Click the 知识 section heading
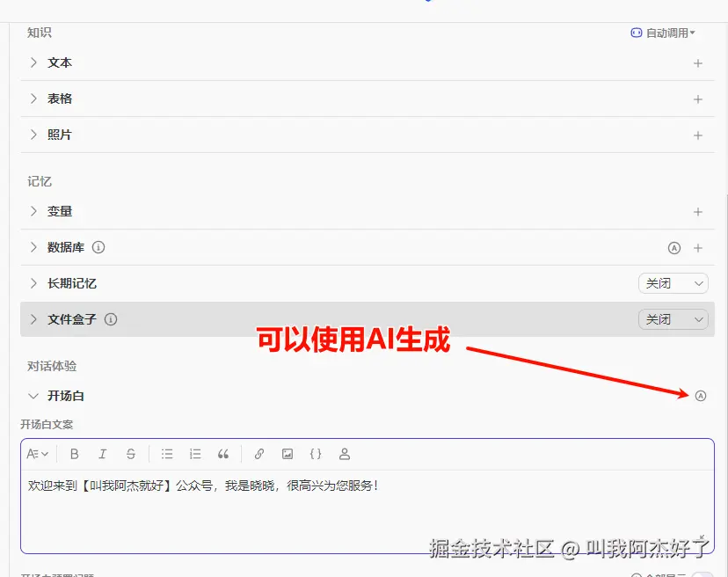 pos(40,33)
